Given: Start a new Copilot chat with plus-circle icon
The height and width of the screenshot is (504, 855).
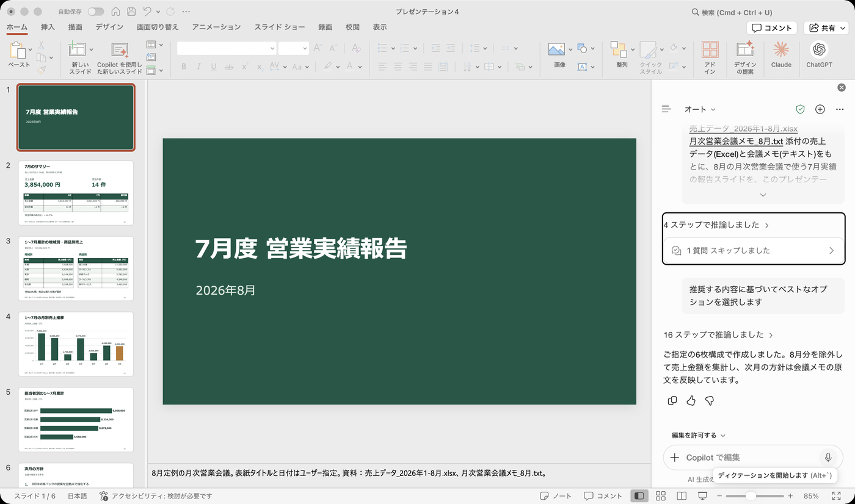Looking at the screenshot, I should pos(820,109).
